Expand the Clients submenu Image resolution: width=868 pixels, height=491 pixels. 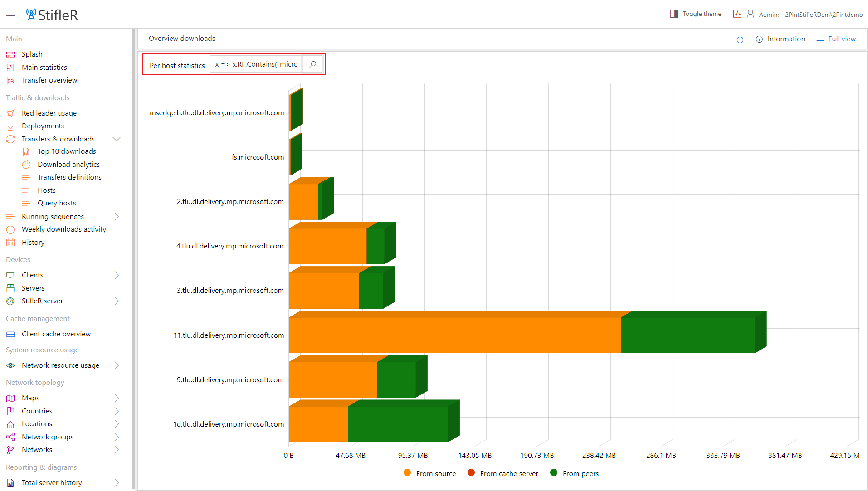click(117, 275)
